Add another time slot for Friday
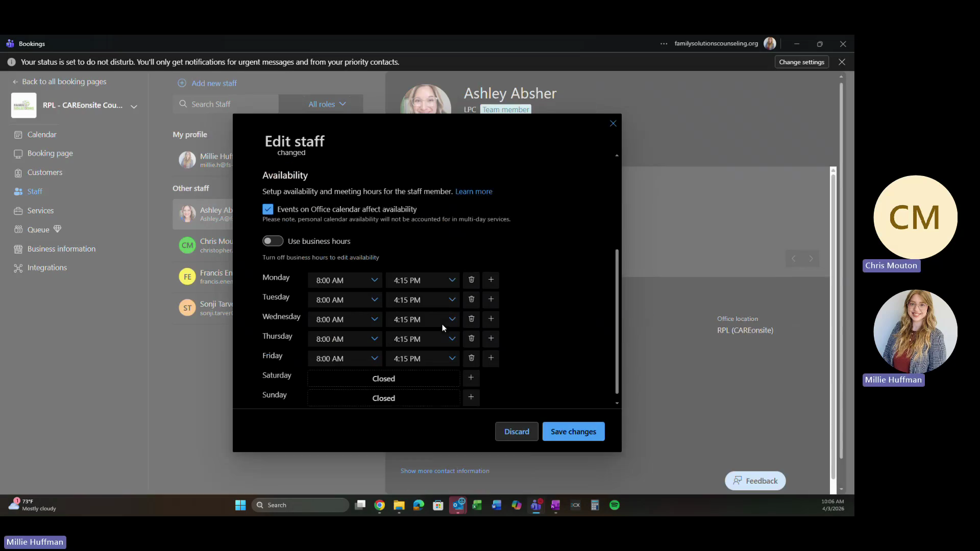The height and width of the screenshot is (551, 980). coord(491,358)
